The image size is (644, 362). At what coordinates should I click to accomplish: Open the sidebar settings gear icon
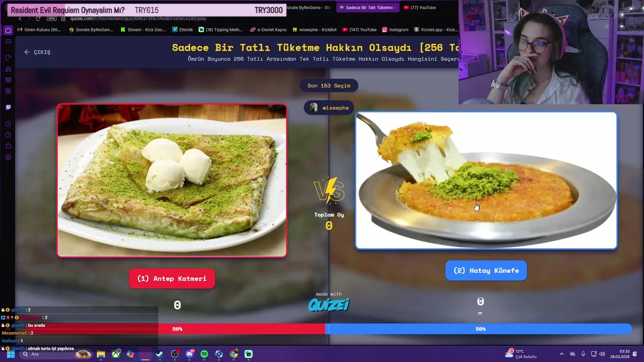pos(8,157)
